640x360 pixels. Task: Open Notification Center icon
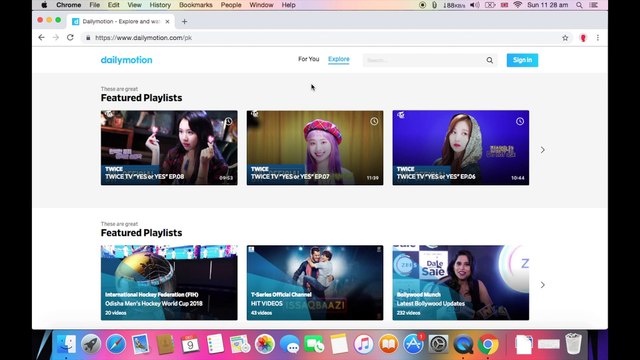tap(594, 5)
